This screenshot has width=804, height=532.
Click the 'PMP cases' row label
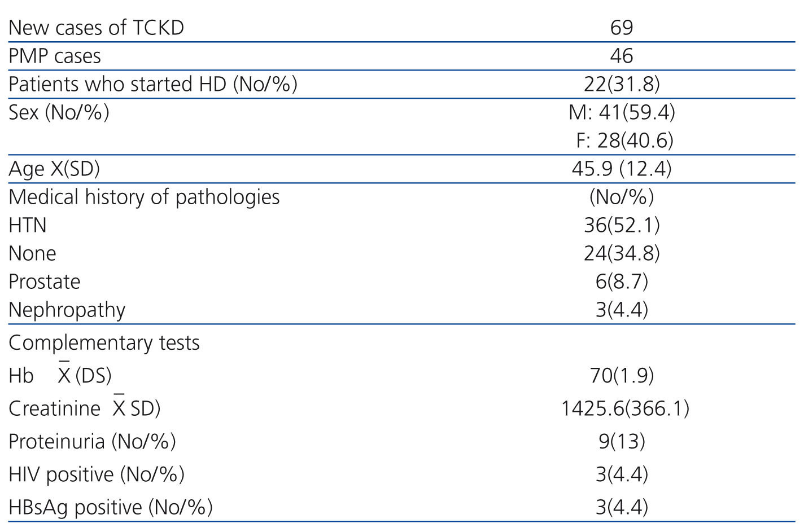tap(55, 56)
